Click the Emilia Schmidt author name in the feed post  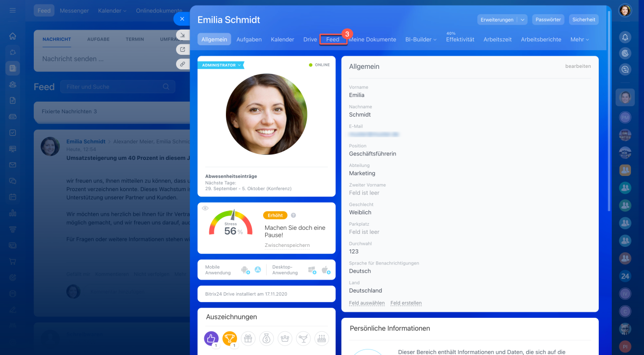pyautogui.click(x=86, y=142)
